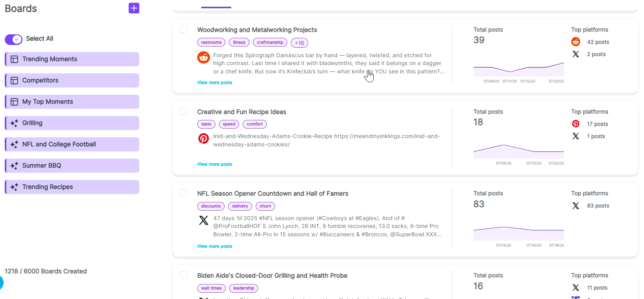
Task: Click Pinterest platform icon showing 17 posts
Action: pos(576,124)
